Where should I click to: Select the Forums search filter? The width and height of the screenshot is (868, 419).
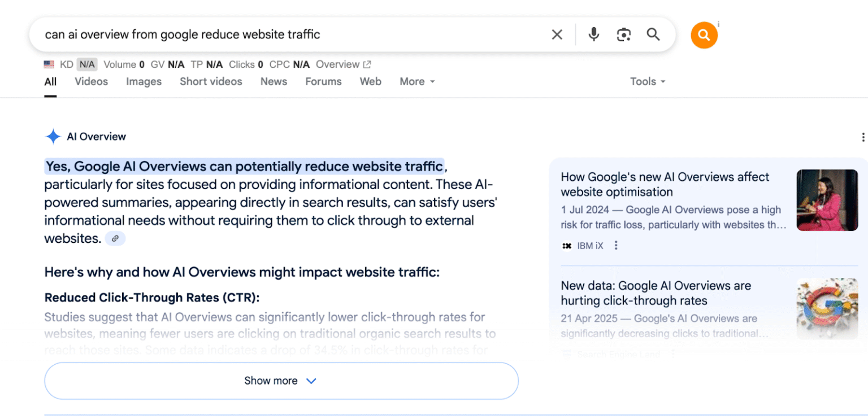point(323,81)
